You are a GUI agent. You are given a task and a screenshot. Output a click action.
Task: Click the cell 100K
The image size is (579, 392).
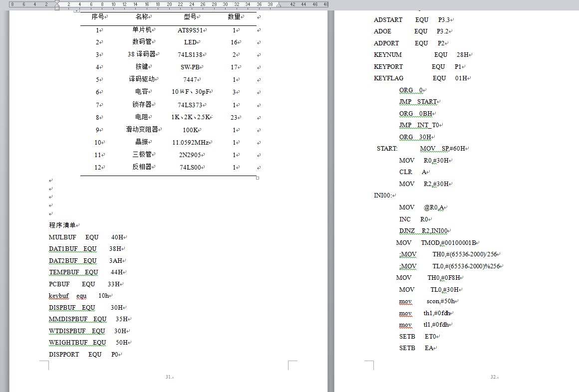point(191,130)
